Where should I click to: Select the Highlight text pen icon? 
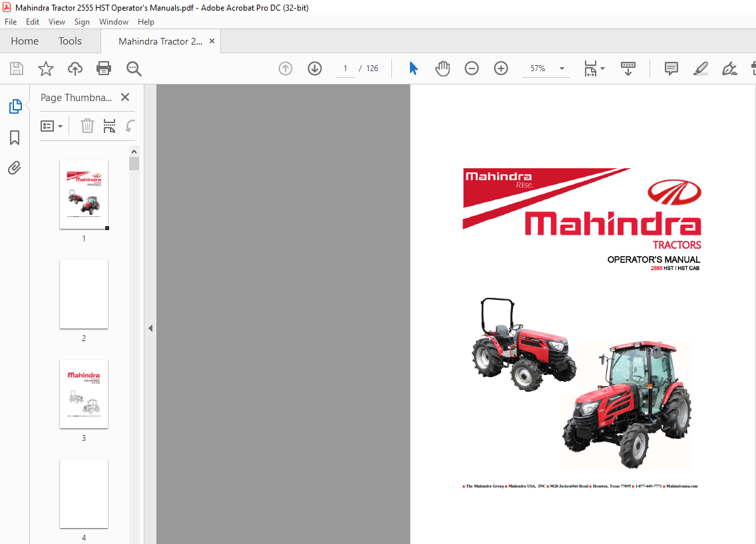click(x=701, y=68)
